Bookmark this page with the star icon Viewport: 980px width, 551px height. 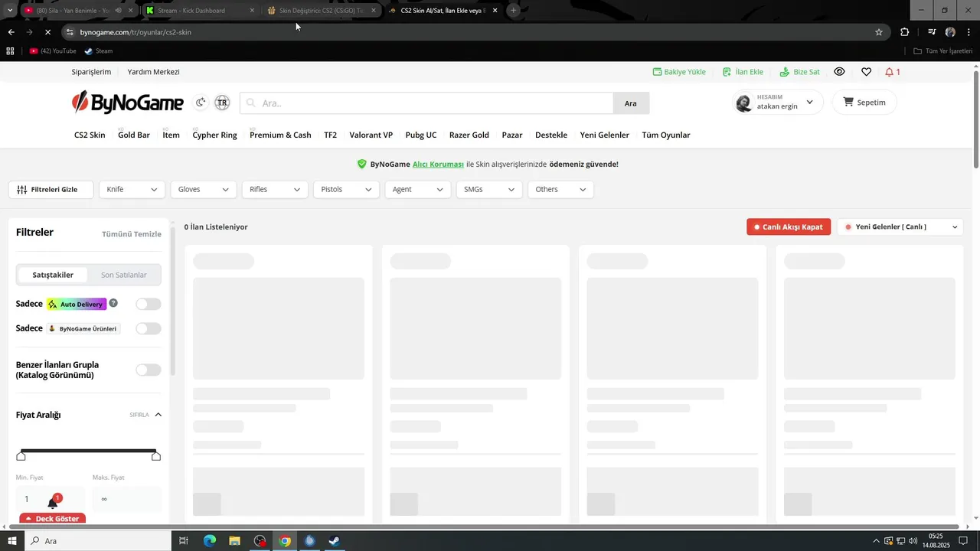pos(879,32)
